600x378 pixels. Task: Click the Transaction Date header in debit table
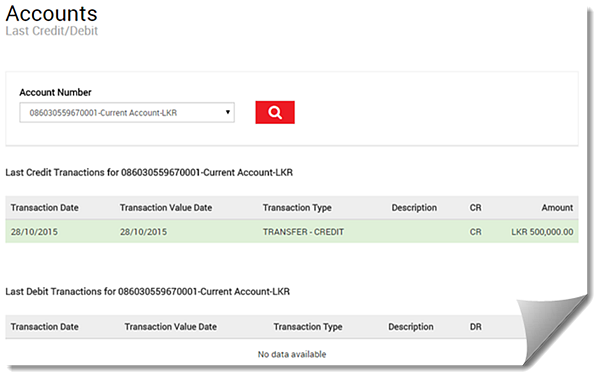click(44, 327)
